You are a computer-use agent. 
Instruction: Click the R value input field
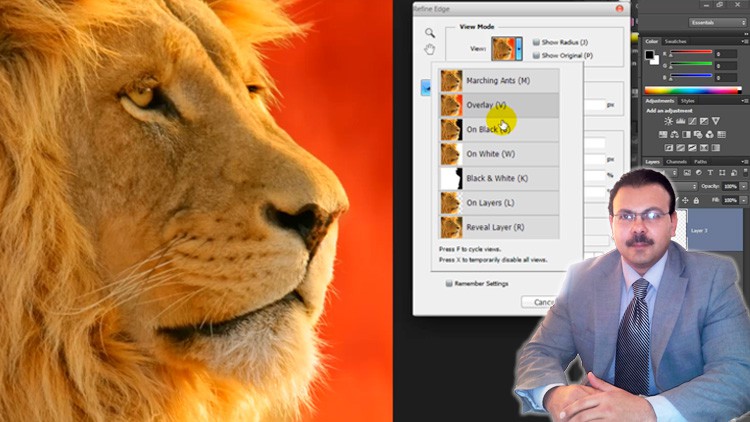tap(726, 54)
